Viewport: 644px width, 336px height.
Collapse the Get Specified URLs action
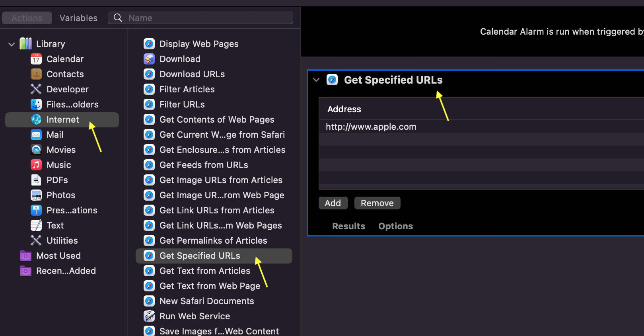[316, 80]
